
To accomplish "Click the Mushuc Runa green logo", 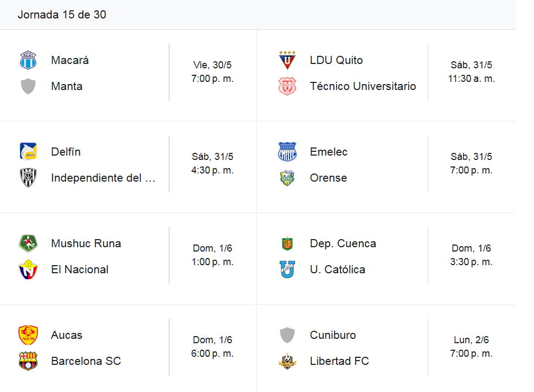I will point(28,243).
